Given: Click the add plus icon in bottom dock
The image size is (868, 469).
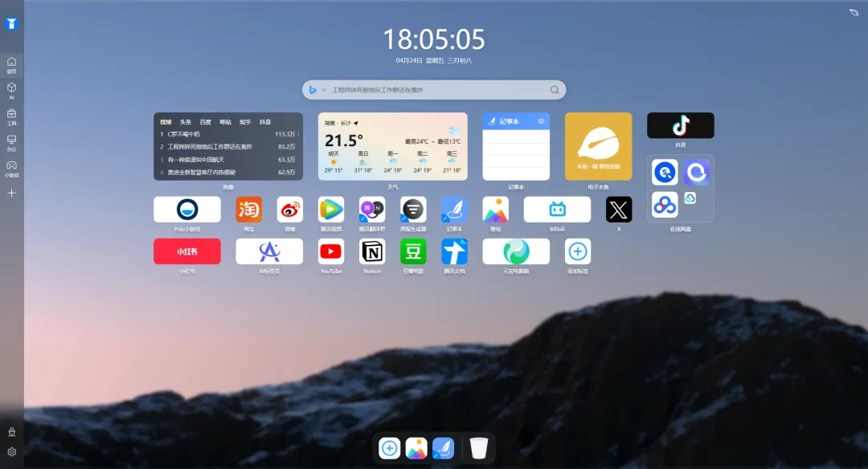Looking at the screenshot, I should [x=389, y=448].
